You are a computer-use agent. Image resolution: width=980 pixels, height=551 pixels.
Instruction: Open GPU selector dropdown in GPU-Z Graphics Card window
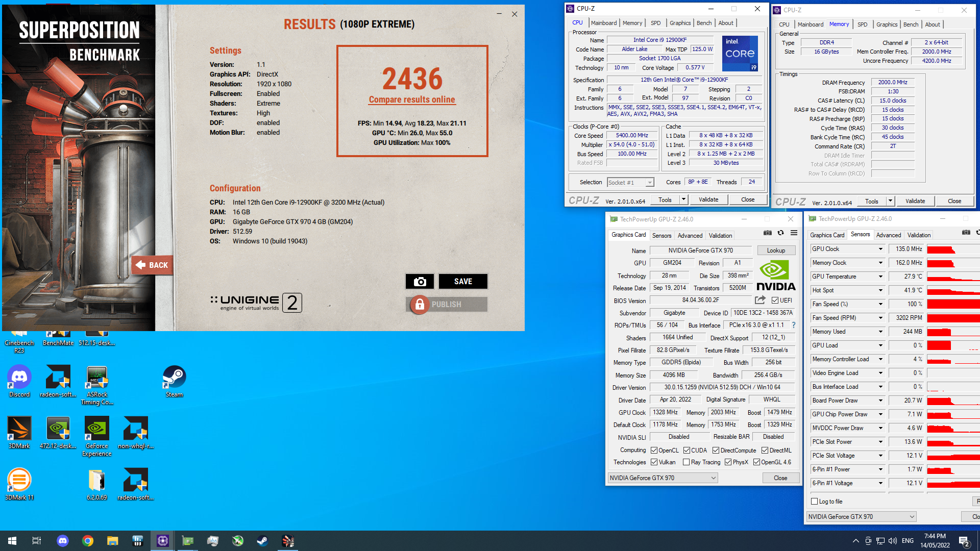663,478
